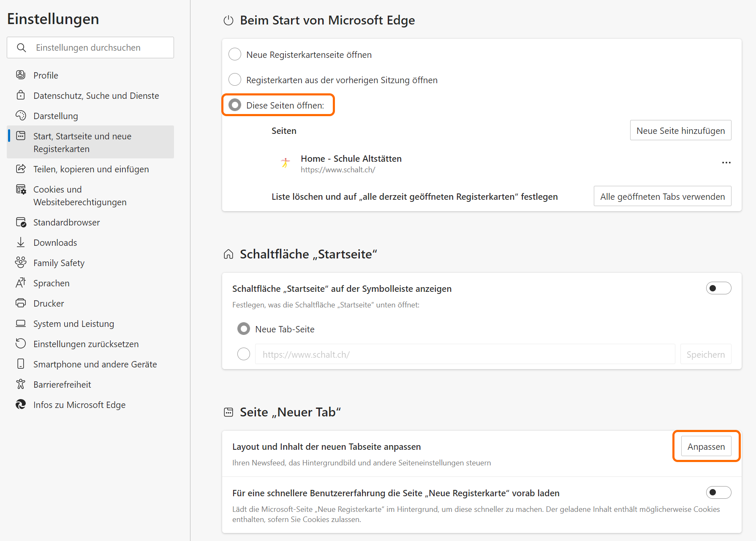756x541 pixels.
Task: Open more options for Schule Altstätten page
Action: coord(726,163)
